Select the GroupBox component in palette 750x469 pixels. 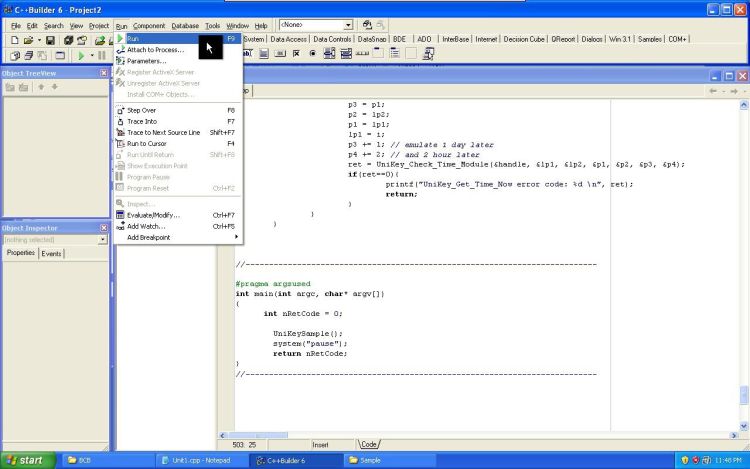click(378, 54)
